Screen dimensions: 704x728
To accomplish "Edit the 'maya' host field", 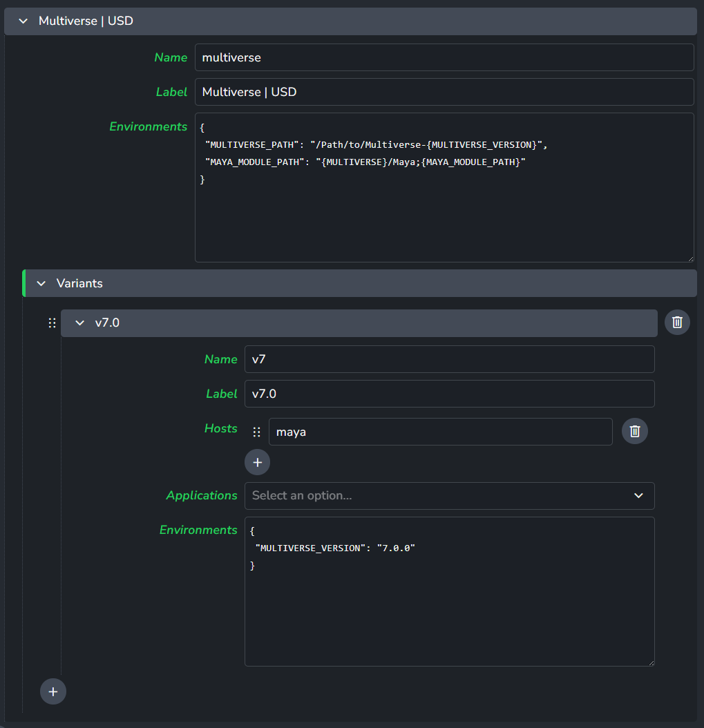I will coord(441,432).
